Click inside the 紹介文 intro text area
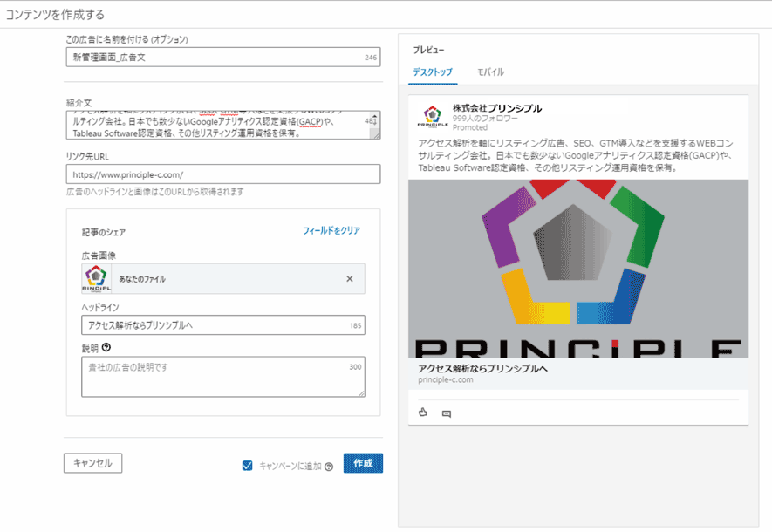 coord(214,126)
